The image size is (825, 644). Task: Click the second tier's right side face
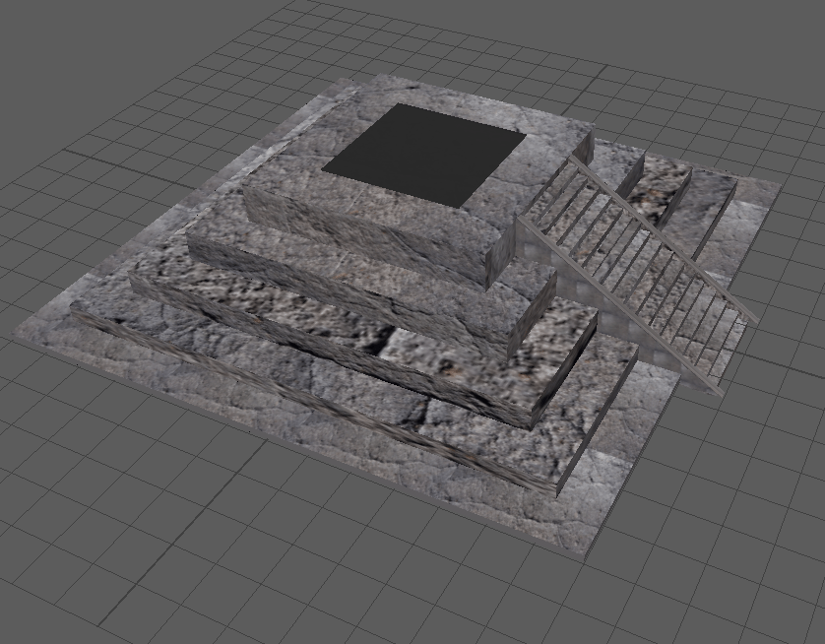[533, 317]
